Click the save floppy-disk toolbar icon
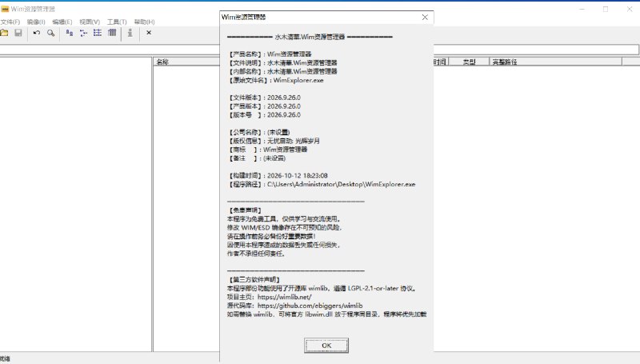The height and width of the screenshot is (364, 640). point(18,33)
